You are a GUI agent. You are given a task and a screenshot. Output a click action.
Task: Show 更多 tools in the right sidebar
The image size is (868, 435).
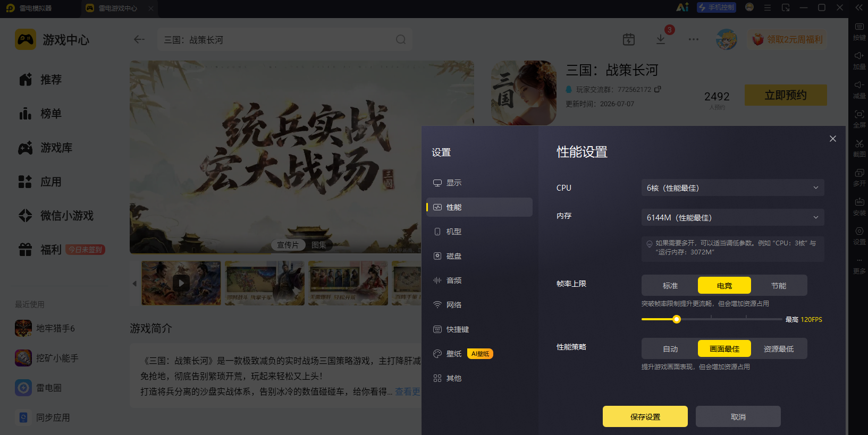click(859, 265)
